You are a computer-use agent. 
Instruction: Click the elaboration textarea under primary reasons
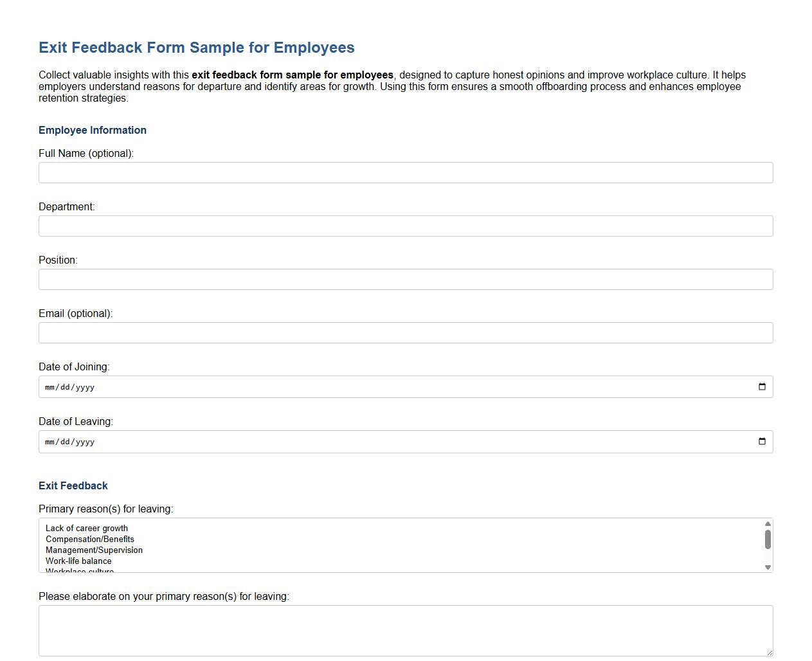pos(406,630)
